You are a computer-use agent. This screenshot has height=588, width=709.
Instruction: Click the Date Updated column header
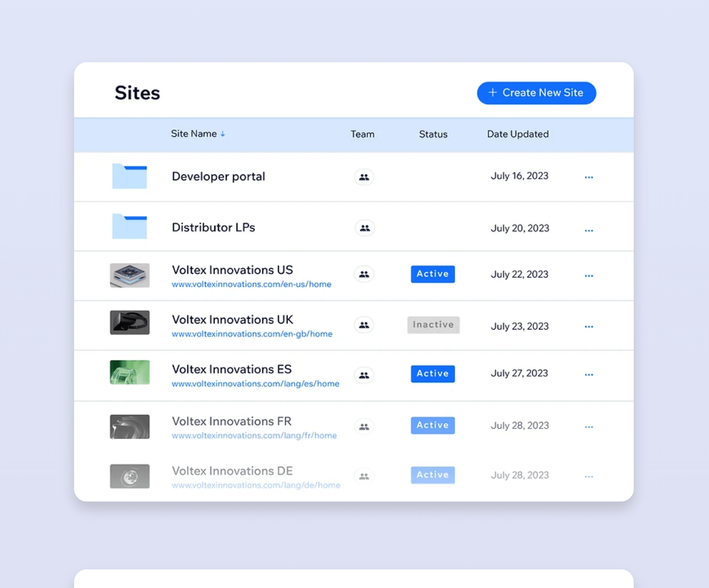click(518, 134)
